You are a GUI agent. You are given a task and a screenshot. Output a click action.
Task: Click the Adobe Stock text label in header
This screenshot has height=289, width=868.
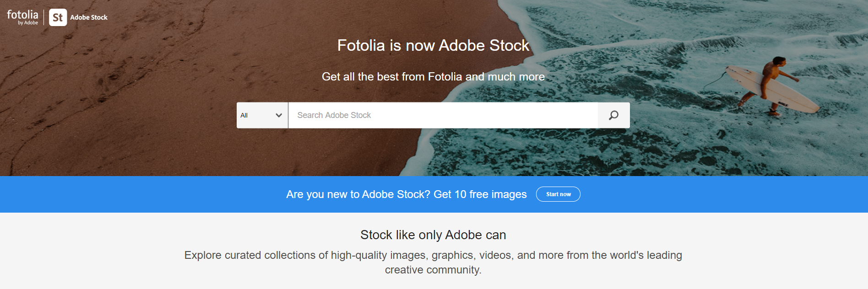click(89, 17)
